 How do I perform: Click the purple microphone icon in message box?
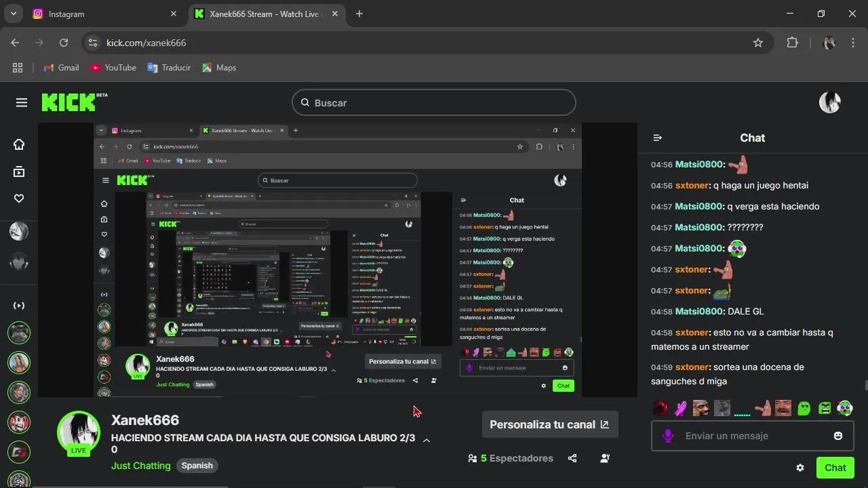click(x=668, y=436)
